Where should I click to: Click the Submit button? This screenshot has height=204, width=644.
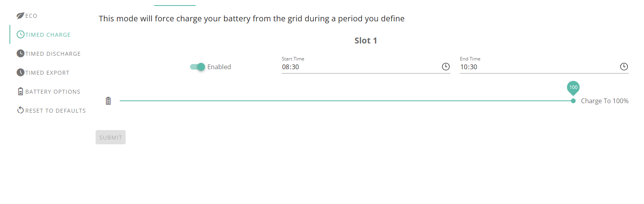click(x=111, y=137)
